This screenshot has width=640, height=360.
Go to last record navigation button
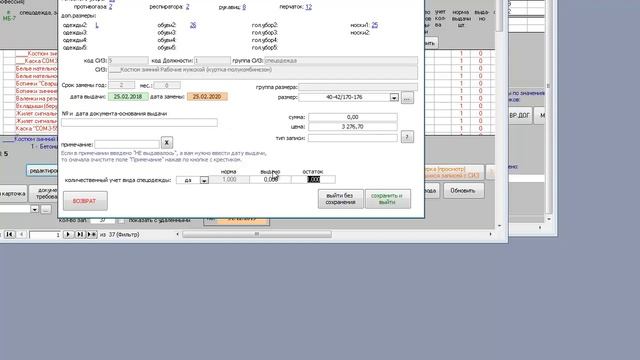[80, 234]
